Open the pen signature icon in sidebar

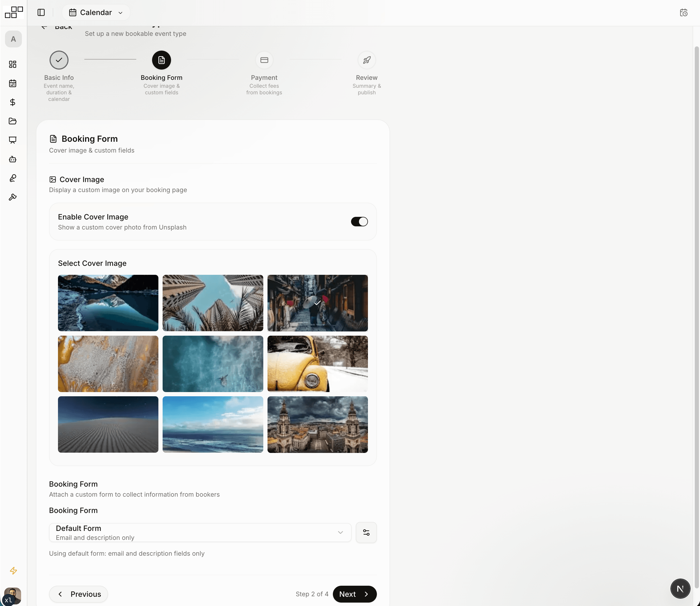pos(13,178)
